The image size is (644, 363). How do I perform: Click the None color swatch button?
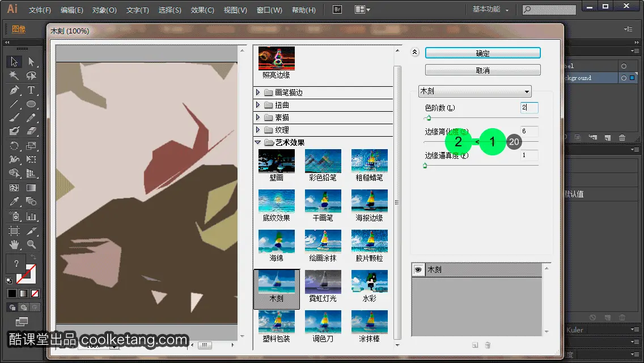point(35,294)
